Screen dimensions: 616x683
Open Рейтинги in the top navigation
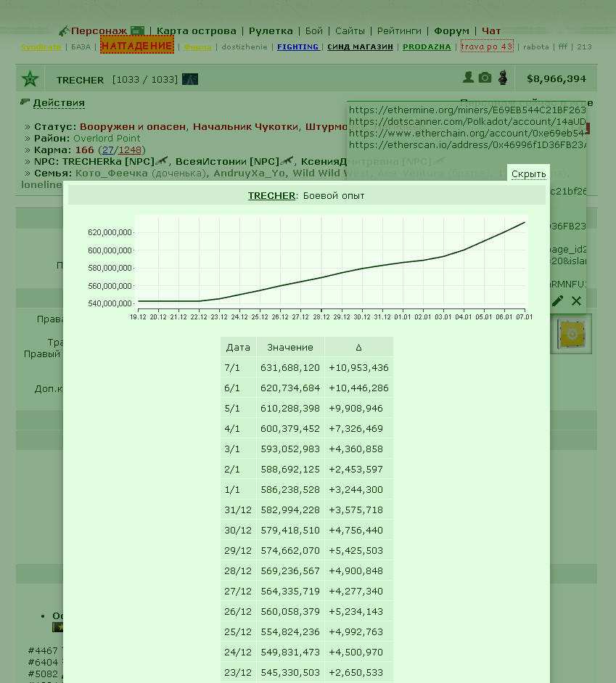[399, 31]
